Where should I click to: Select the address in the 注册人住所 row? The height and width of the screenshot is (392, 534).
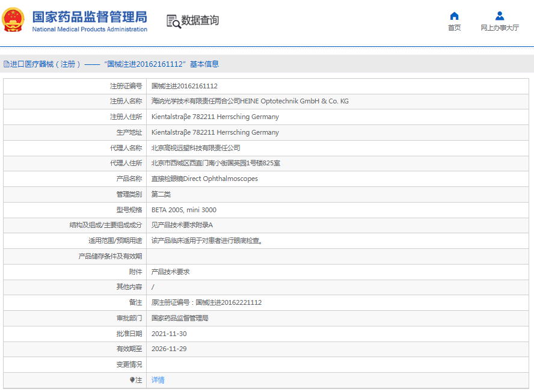215,117
